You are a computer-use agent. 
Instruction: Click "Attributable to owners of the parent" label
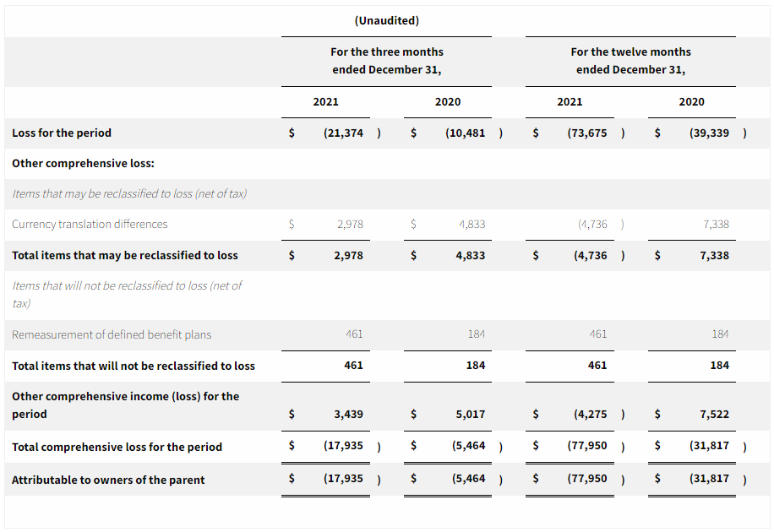click(108, 480)
